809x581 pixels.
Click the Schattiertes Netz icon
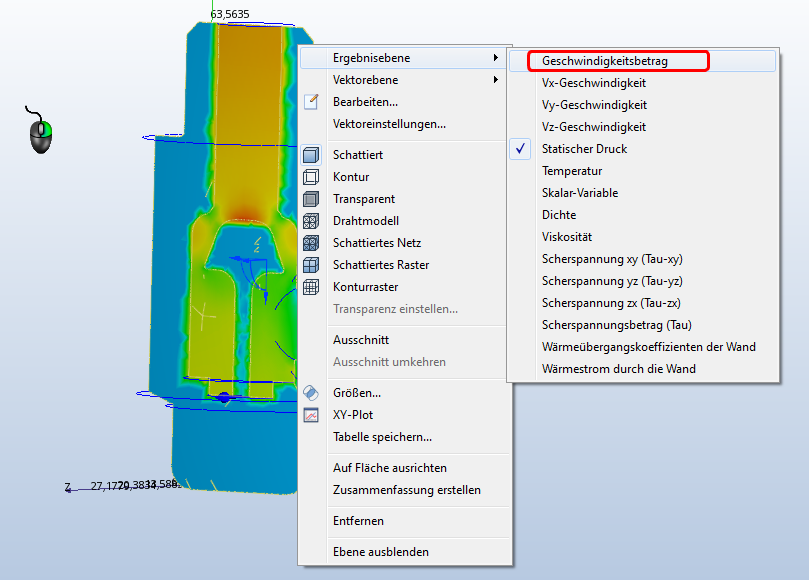311,243
